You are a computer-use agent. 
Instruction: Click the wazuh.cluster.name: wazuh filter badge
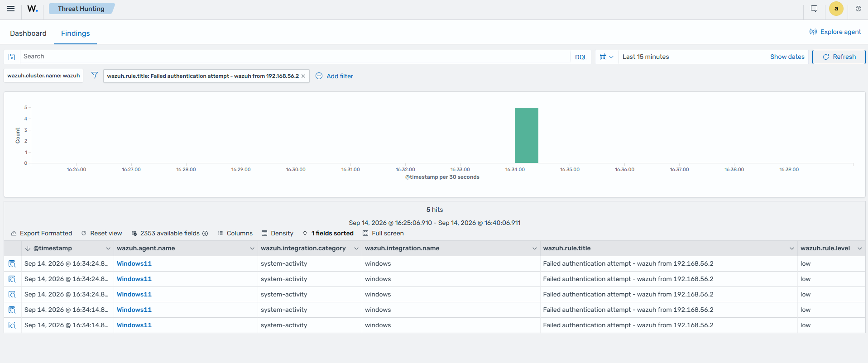coord(43,76)
